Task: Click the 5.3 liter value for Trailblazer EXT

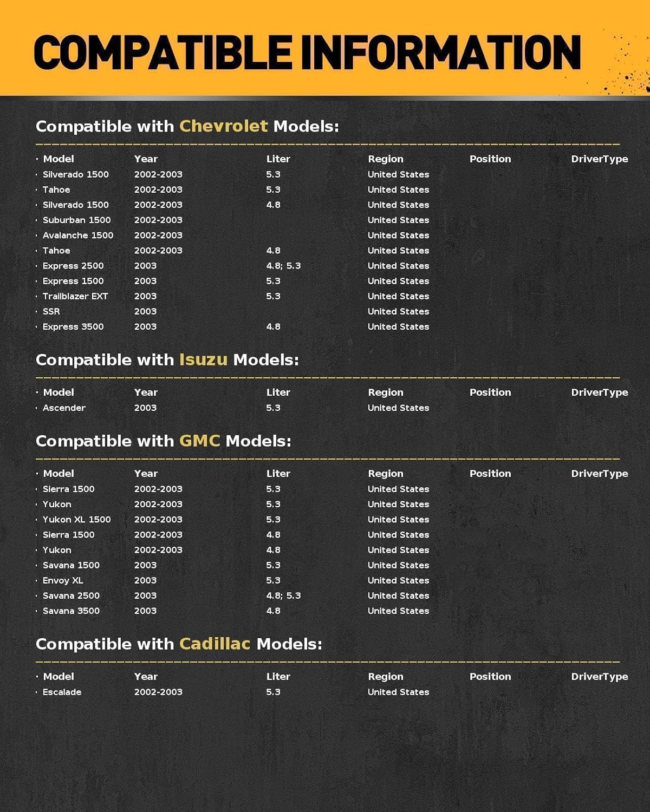Action: point(273,296)
